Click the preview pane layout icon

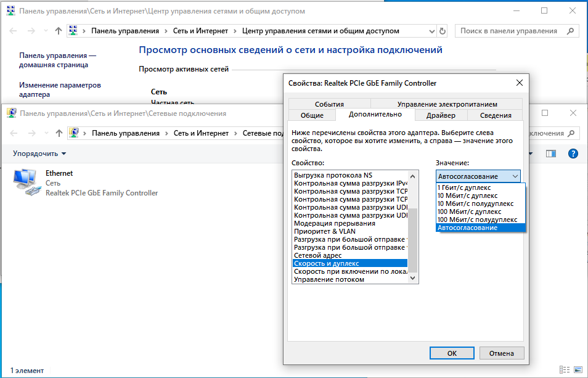click(x=551, y=154)
